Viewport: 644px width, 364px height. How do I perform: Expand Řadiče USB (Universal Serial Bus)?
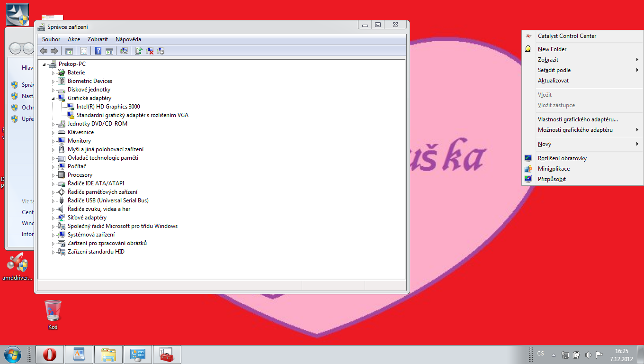[x=54, y=200]
